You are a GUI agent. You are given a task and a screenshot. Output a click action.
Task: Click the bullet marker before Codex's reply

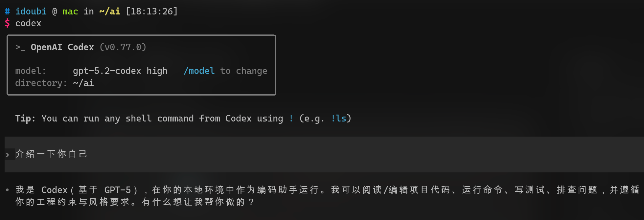pyautogui.click(x=7, y=190)
